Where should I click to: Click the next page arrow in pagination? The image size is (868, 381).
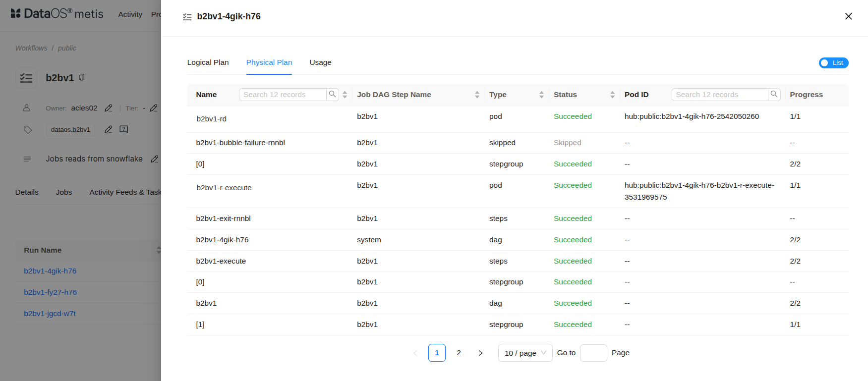click(480, 353)
